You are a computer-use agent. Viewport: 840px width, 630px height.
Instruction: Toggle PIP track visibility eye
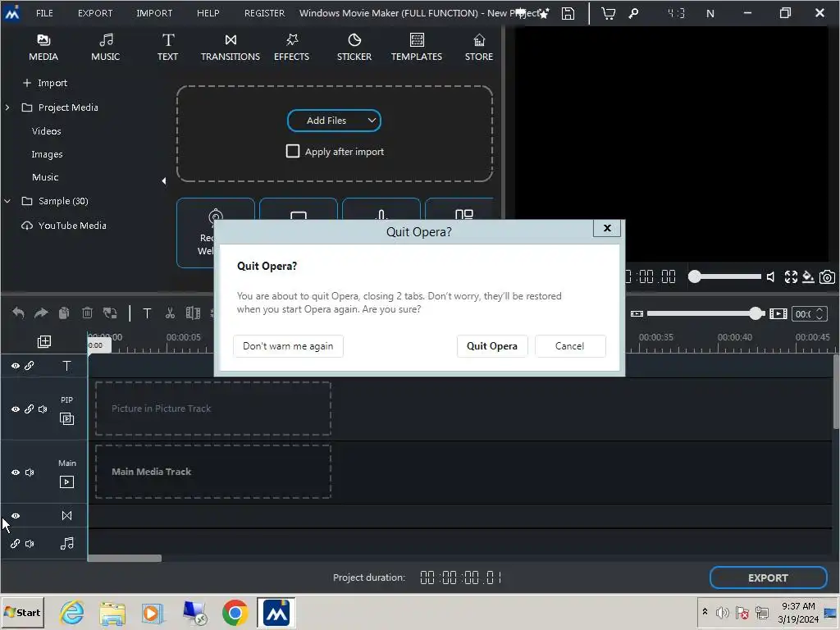point(16,409)
